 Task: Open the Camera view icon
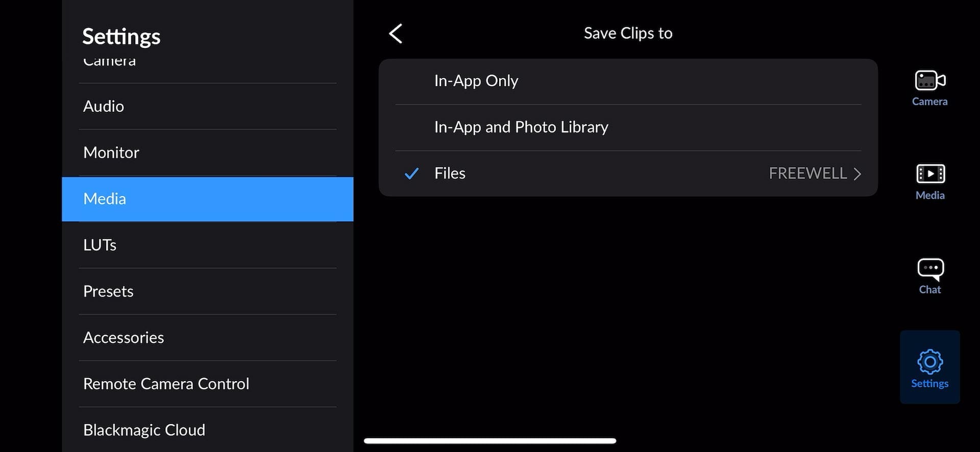pyautogui.click(x=929, y=87)
